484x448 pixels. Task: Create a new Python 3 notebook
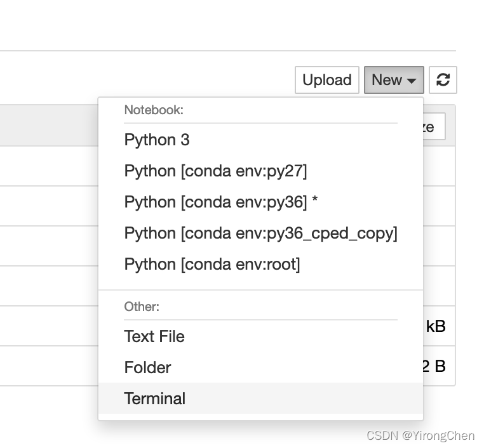[157, 140]
